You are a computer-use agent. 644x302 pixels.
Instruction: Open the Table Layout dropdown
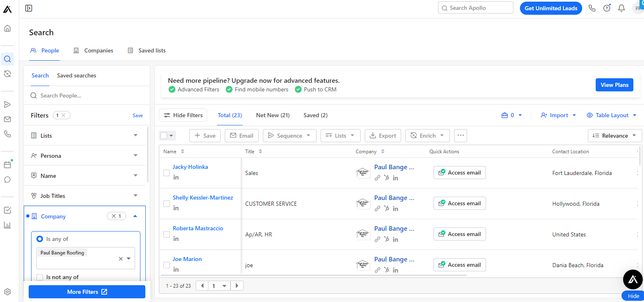coord(612,115)
